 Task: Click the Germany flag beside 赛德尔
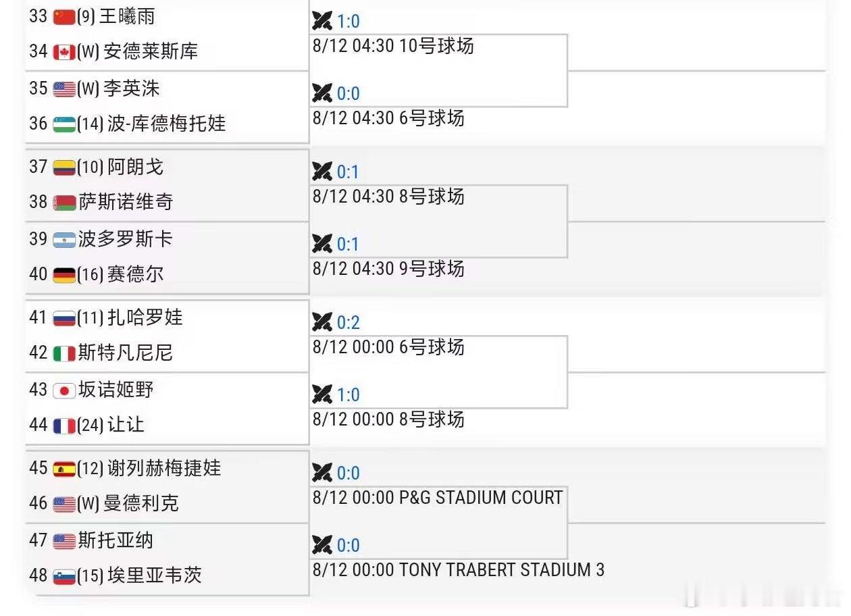(64, 275)
